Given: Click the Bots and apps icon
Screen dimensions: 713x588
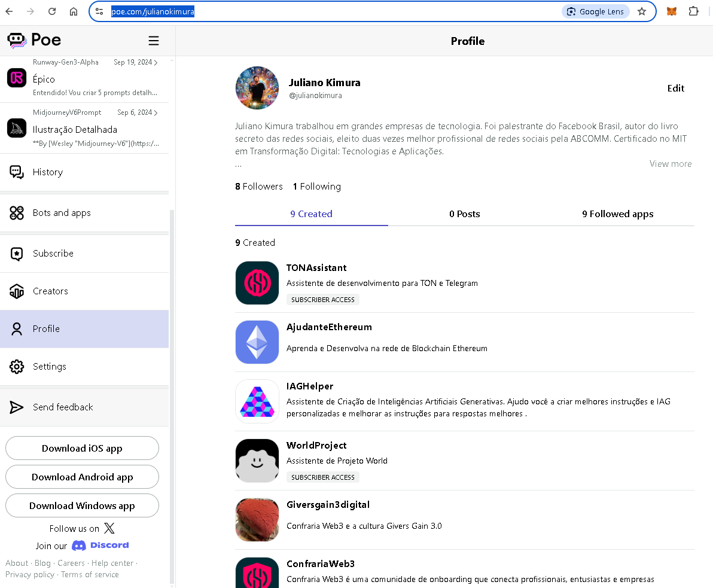Looking at the screenshot, I should click(x=17, y=213).
